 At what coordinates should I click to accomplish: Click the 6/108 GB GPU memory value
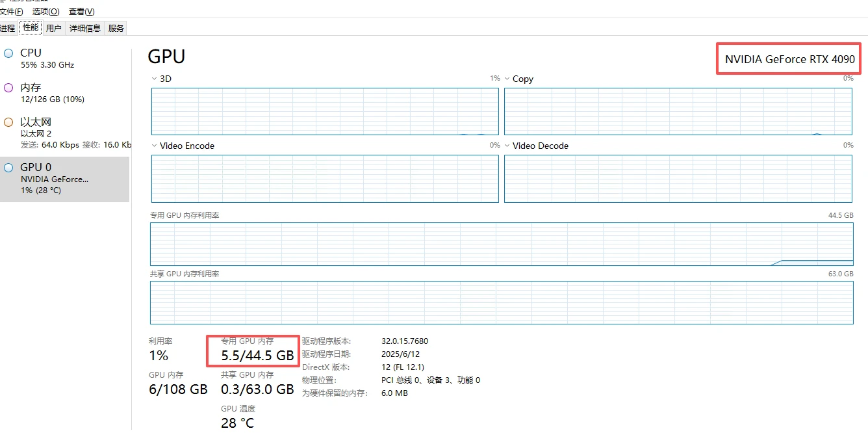click(x=178, y=389)
